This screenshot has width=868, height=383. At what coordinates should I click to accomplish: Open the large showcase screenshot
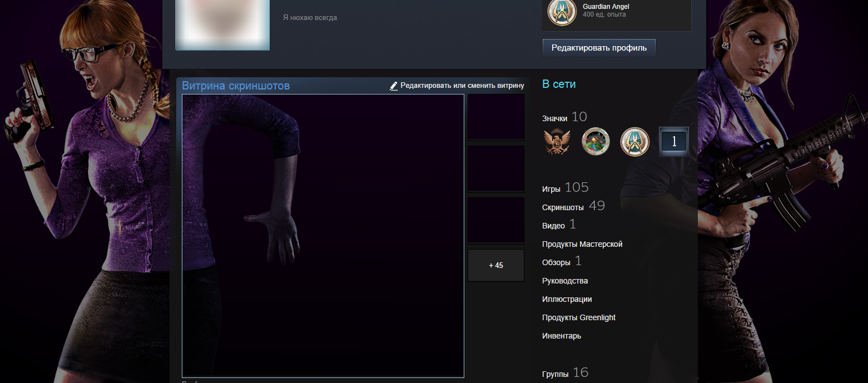[323, 236]
